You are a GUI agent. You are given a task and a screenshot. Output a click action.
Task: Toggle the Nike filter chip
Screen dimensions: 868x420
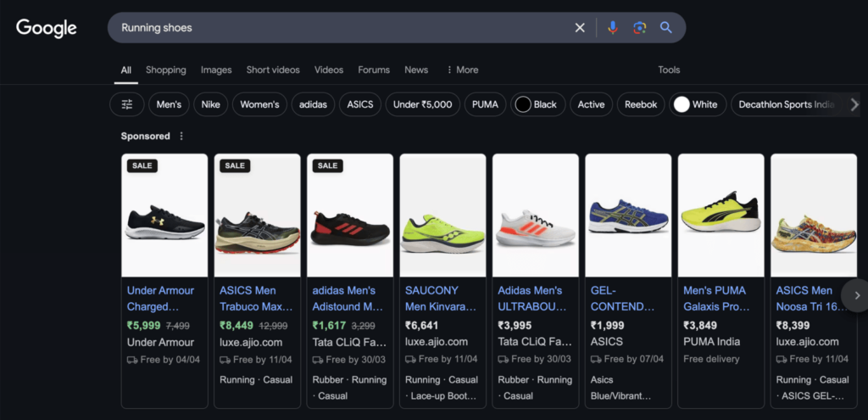[x=211, y=104]
